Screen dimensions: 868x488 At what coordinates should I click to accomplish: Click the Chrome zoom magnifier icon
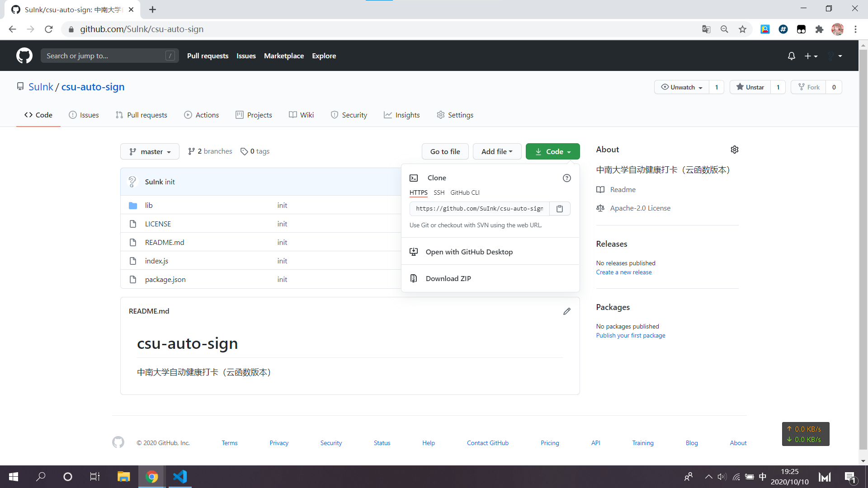point(724,29)
